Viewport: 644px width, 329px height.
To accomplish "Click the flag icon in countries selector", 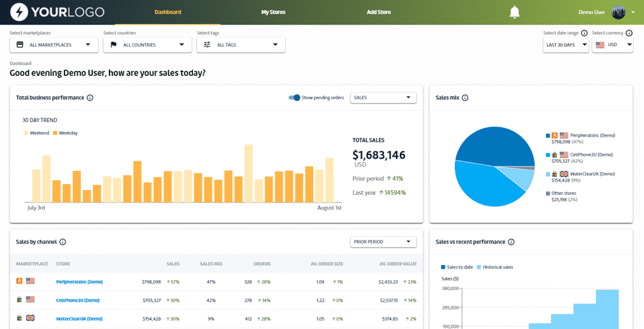I will pyautogui.click(x=114, y=45).
